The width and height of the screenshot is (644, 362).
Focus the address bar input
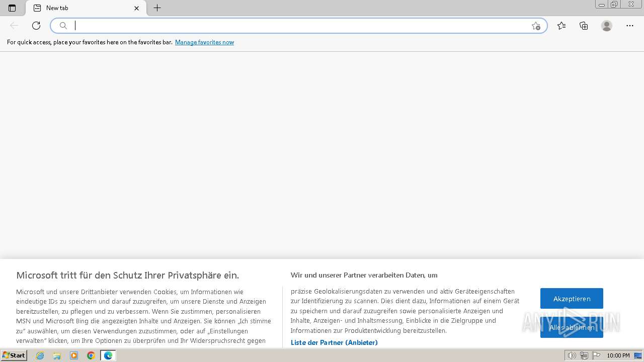[x=299, y=26]
